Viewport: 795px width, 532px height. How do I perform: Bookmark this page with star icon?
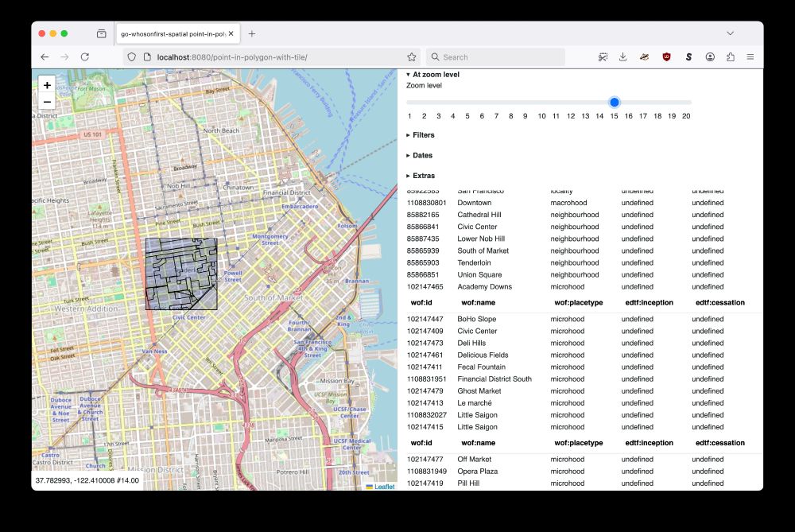tap(412, 57)
